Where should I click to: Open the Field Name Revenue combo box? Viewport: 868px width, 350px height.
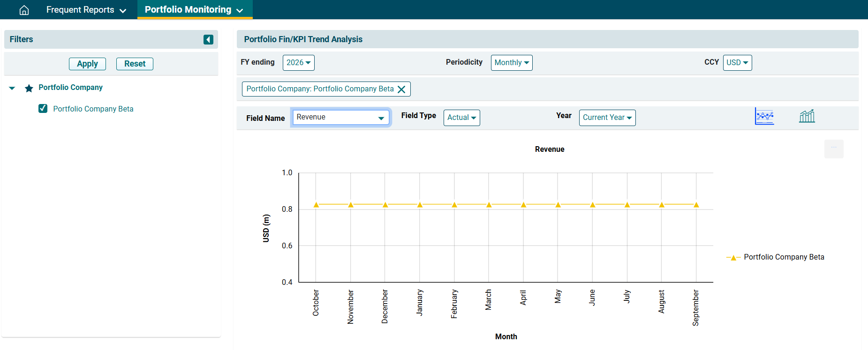coord(340,118)
